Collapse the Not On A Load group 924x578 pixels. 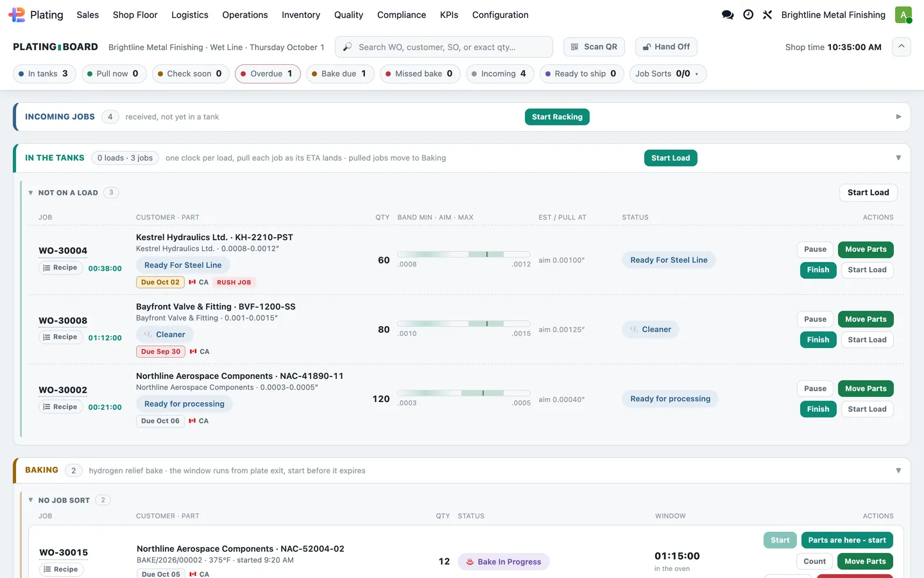[31, 193]
